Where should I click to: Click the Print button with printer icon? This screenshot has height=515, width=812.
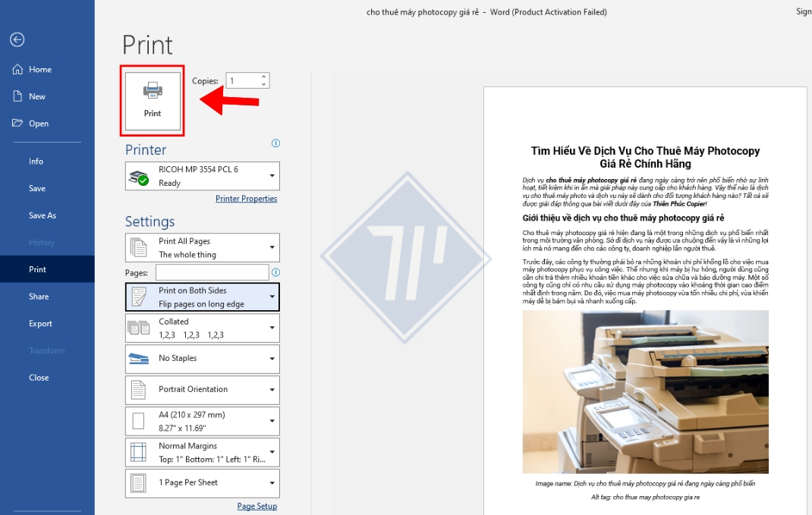153,101
